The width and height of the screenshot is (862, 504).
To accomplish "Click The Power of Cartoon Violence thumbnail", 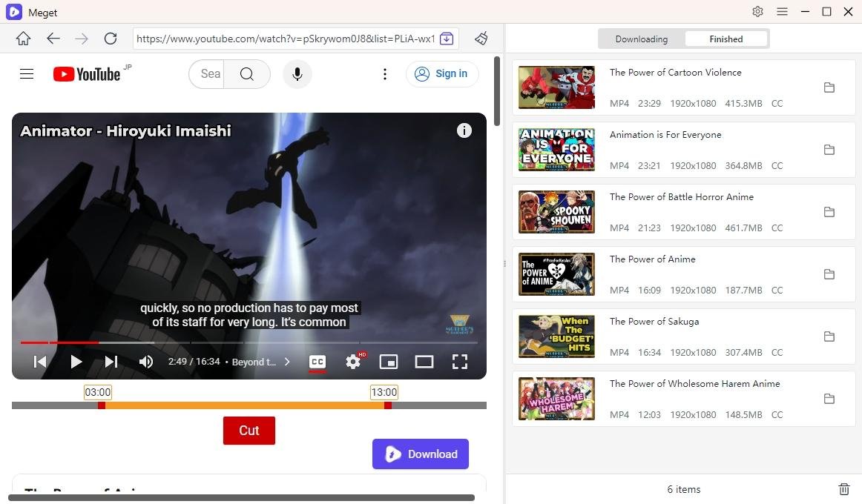I will [556, 87].
